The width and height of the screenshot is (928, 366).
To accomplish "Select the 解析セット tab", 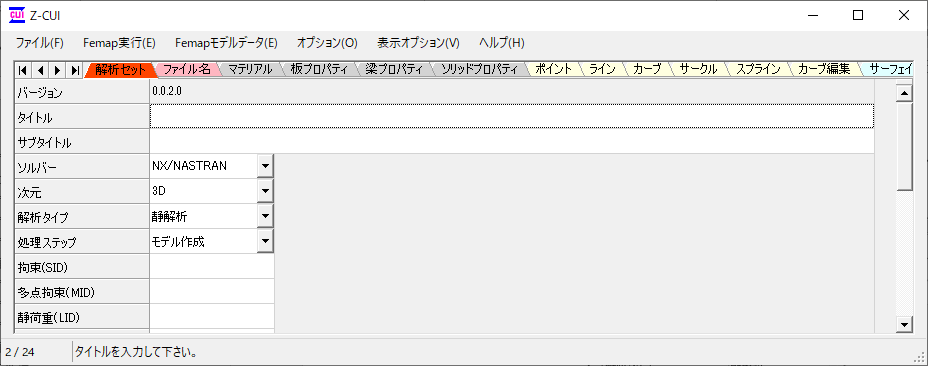I will coord(120,69).
